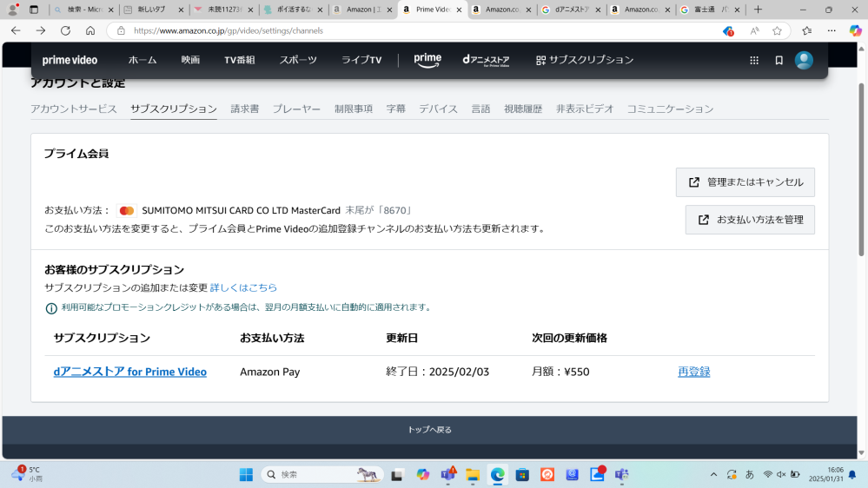Reload the page with the refresh icon
The width and height of the screenshot is (868, 488).
(65, 31)
